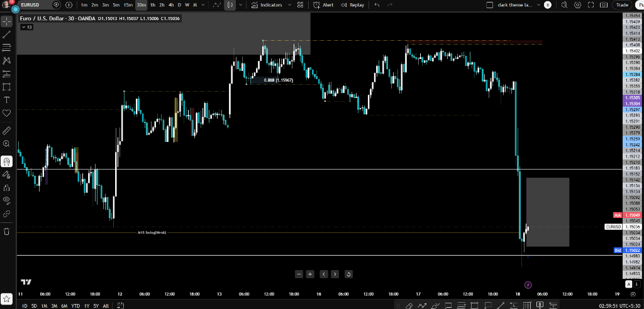Open the heart icons tool
This screenshot has height=309, width=644.
6,113
